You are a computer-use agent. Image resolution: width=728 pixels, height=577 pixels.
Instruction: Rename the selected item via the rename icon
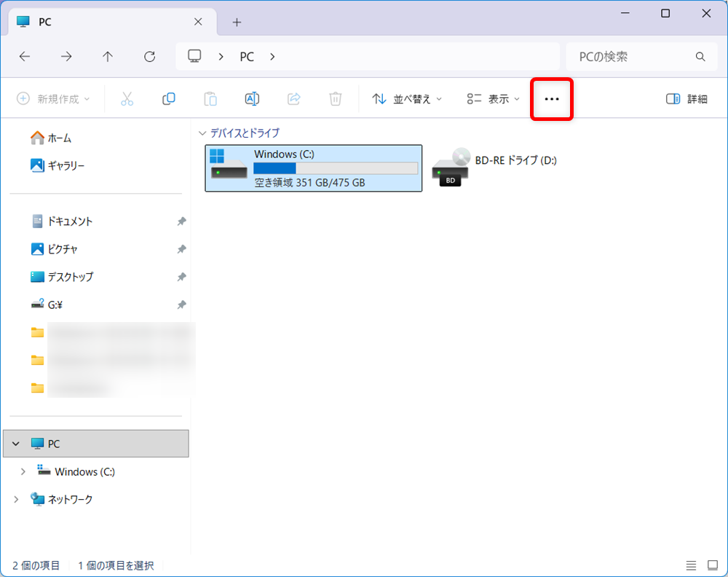point(252,98)
